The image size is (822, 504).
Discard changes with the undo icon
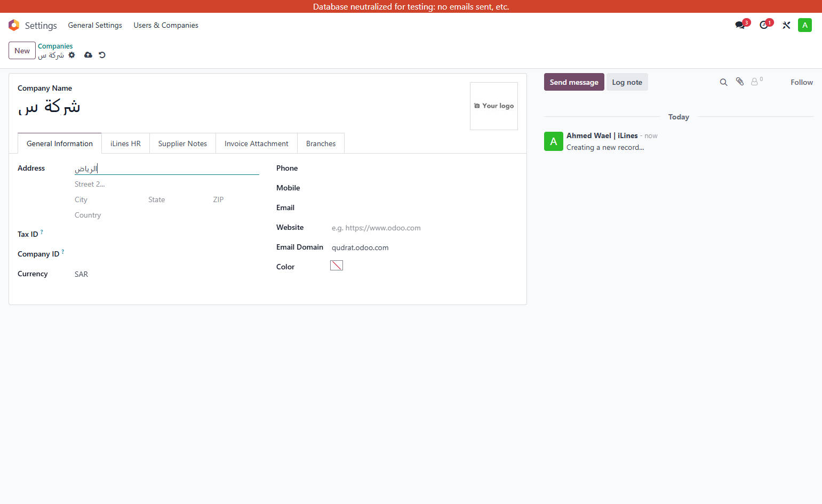tap(102, 55)
